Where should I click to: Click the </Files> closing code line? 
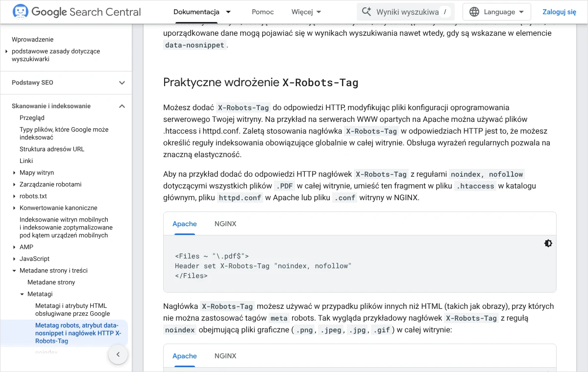click(191, 276)
